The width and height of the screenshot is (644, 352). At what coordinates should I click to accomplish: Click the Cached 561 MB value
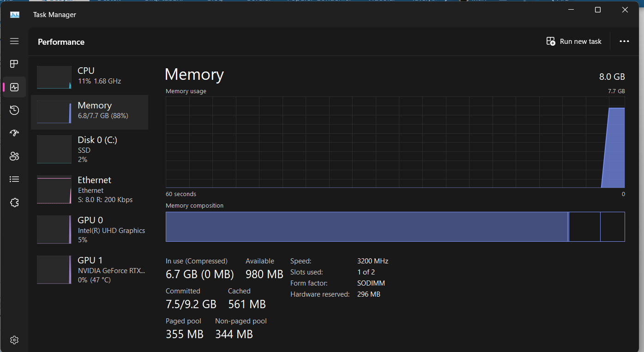click(247, 304)
